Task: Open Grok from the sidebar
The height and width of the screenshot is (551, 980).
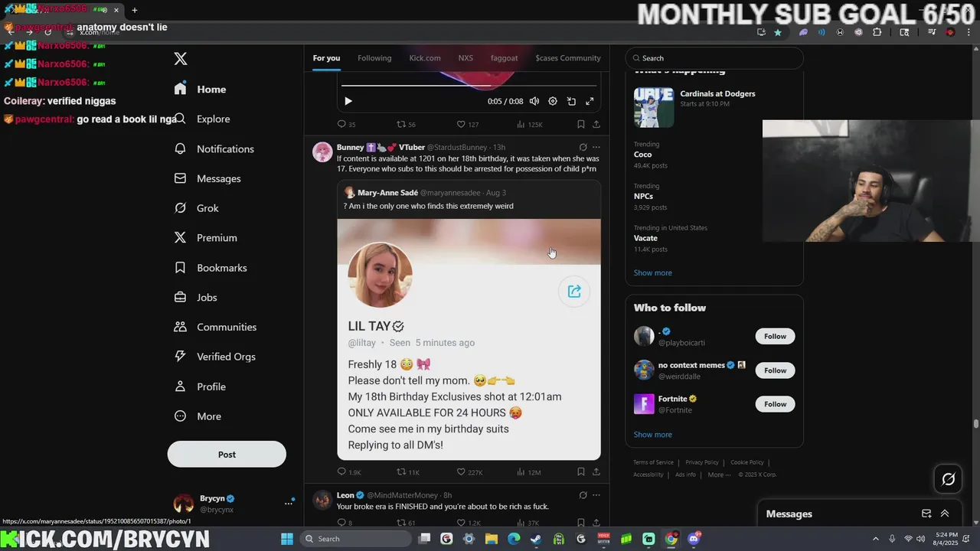Action: point(197,208)
